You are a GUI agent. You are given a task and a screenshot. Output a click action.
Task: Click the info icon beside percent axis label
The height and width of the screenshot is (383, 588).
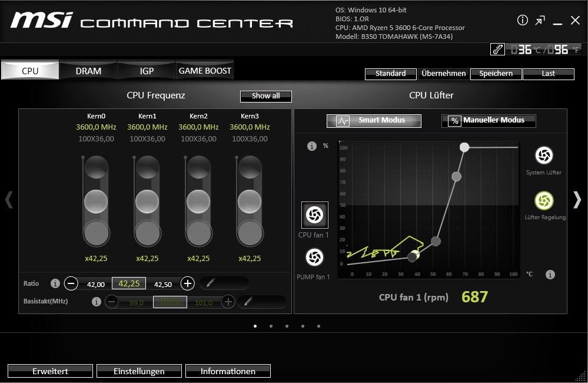311,146
